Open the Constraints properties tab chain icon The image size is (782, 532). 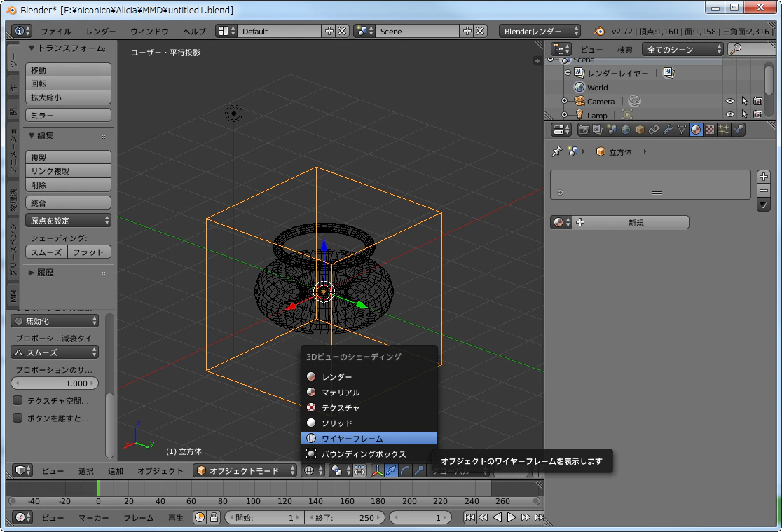[x=654, y=130]
